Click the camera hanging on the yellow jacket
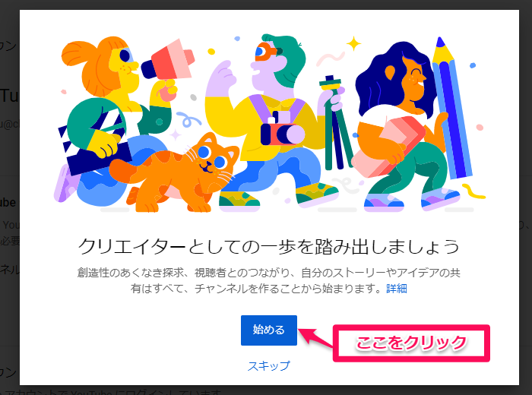532x395 pixels. [282, 131]
